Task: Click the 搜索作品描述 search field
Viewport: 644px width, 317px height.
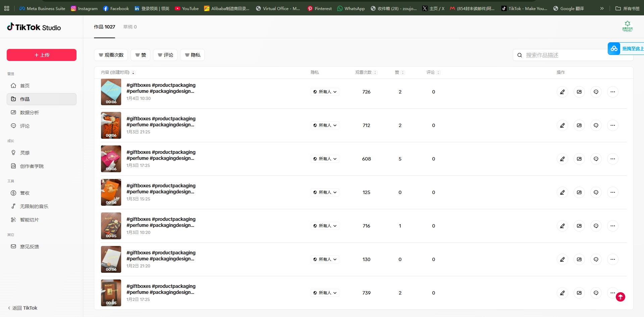Action: tap(564, 55)
